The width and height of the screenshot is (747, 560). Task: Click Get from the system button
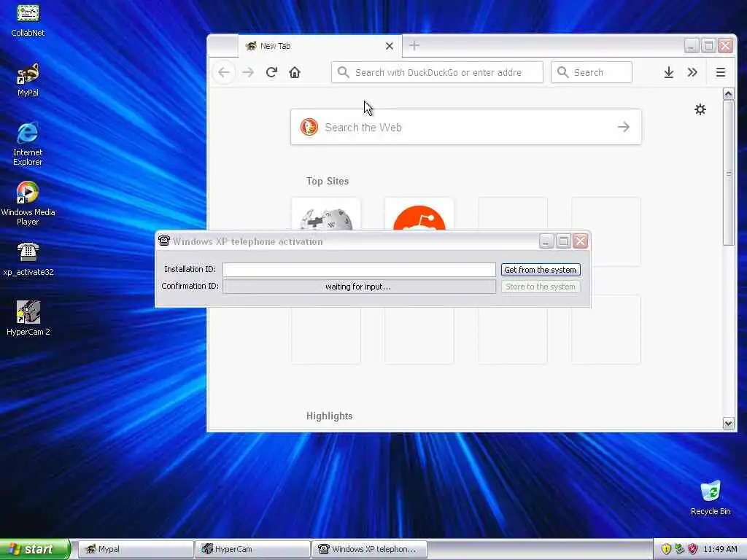click(541, 270)
